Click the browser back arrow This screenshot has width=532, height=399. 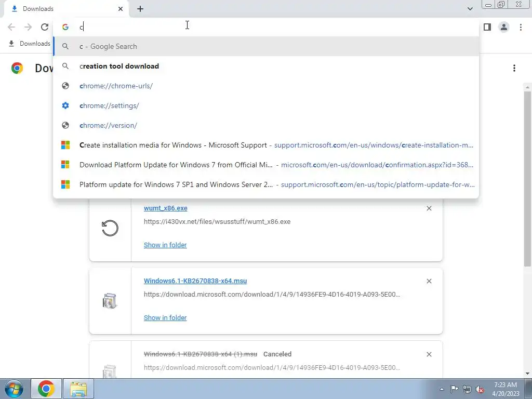point(11,27)
